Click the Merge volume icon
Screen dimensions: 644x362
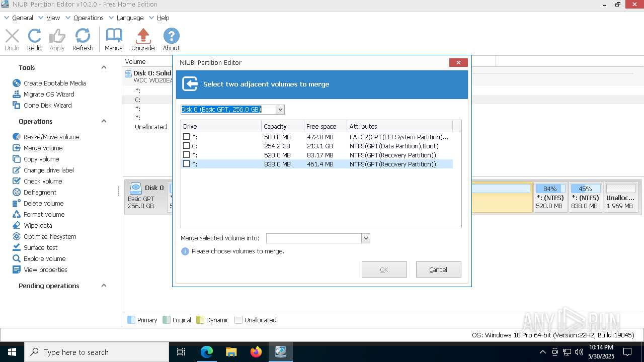17,148
